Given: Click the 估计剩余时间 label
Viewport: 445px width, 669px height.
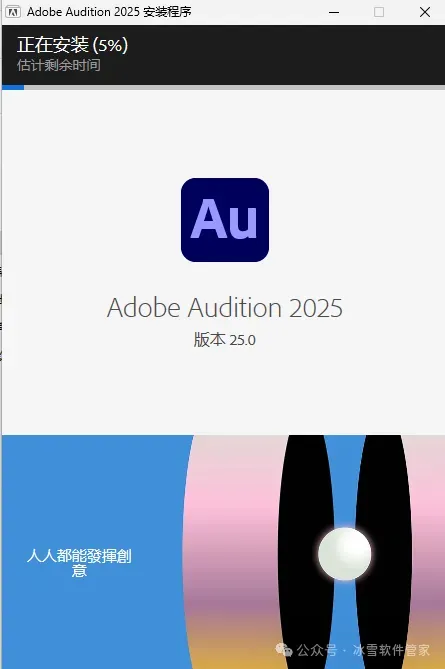Looking at the screenshot, I should click(59, 65).
